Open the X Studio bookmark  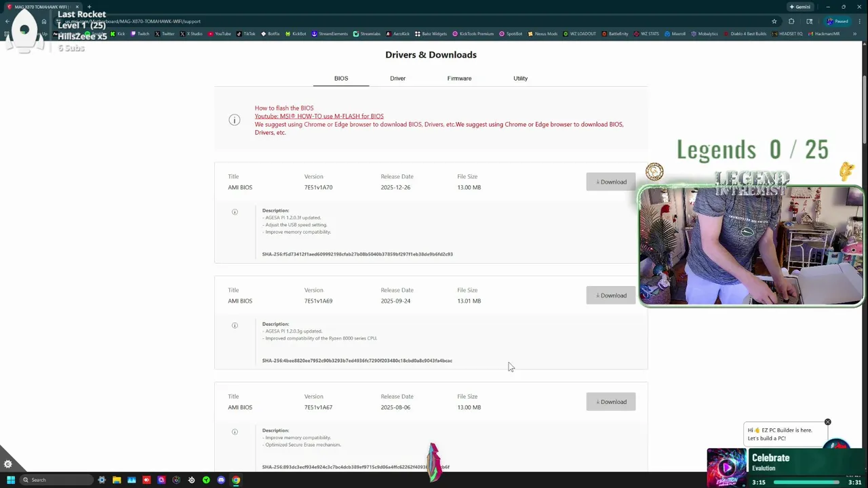tap(191, 34)
